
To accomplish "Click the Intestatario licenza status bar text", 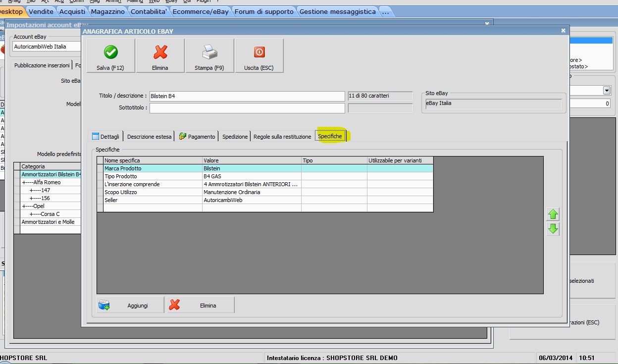I will pyautogui.click(x=332, y=358).
